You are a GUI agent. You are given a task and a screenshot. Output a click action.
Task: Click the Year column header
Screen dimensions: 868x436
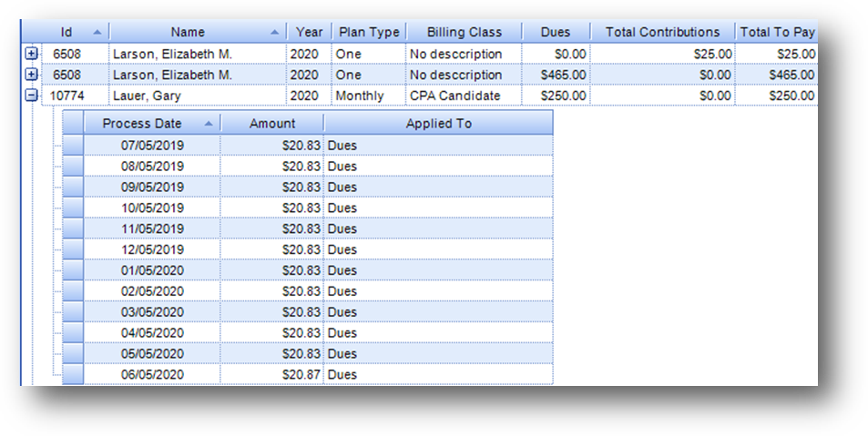coord(309,32)
